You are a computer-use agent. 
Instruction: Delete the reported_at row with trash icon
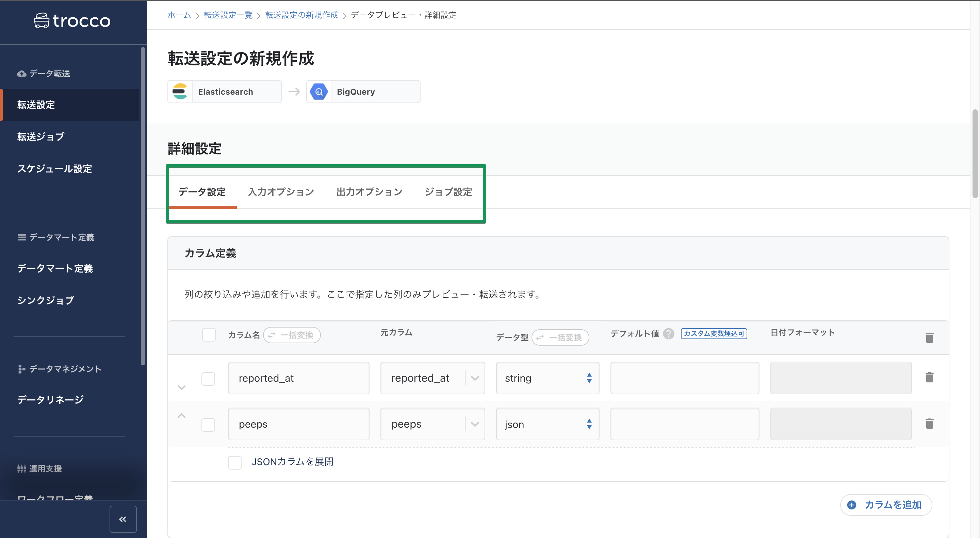930,377
